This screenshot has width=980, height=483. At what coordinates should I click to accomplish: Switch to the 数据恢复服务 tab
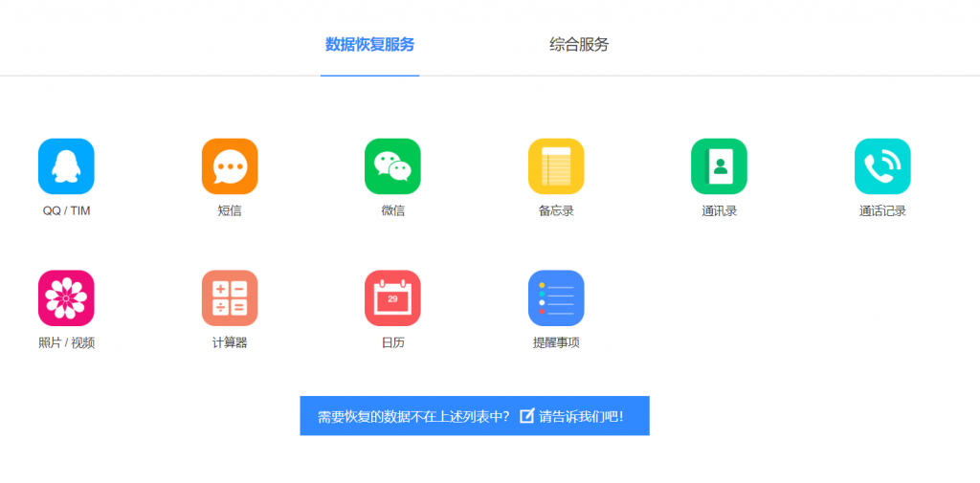(369, 45)
